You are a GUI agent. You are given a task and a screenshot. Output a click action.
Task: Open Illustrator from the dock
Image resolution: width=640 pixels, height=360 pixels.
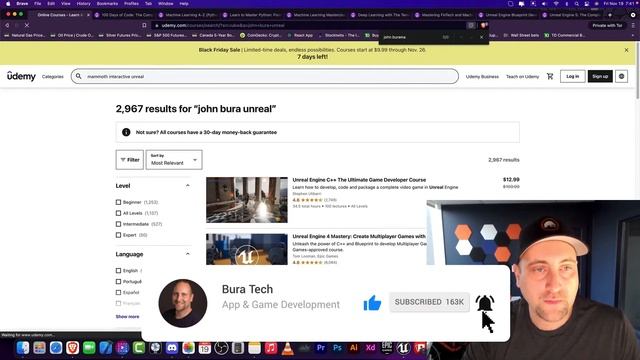click(x=353, y=348)
